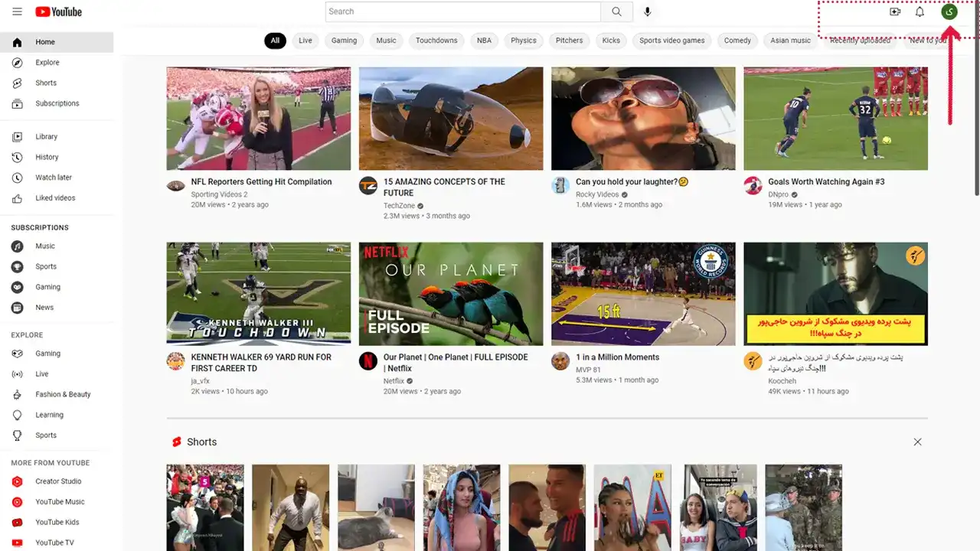Close the Shorts shelf

click(x=917, y=442)
